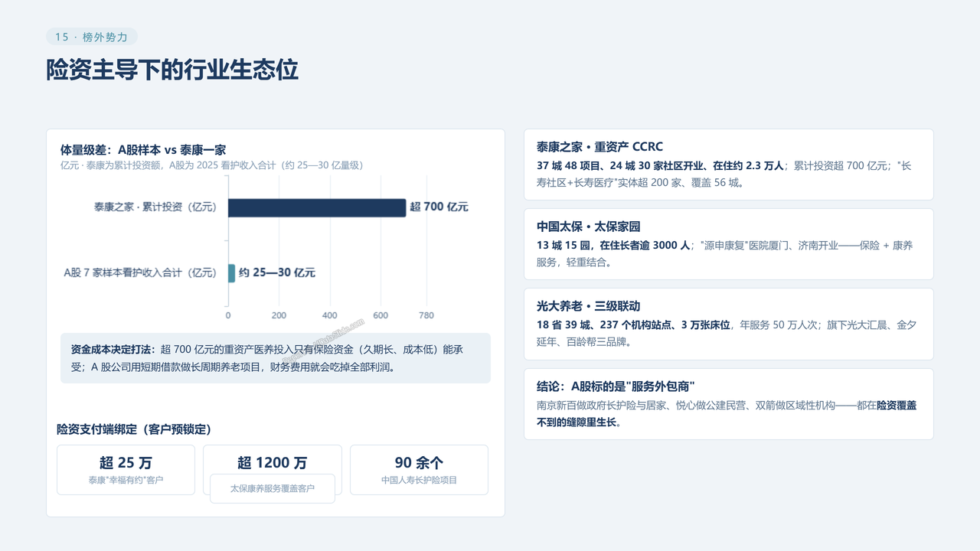Click the bold text 13 城 15 园 in 太保家园 card
This screenshot has height=551, width=980.
(564, 246)
